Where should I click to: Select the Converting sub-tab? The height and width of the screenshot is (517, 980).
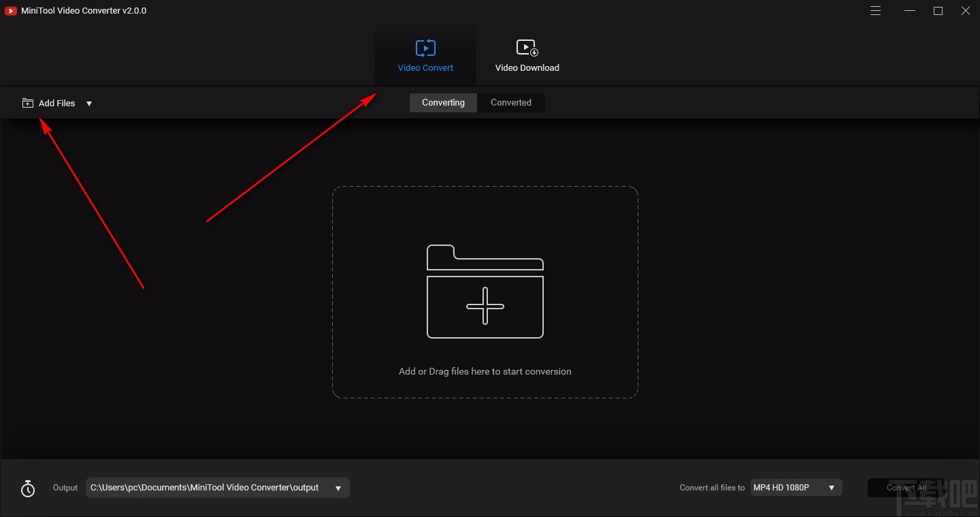(443, 103)
